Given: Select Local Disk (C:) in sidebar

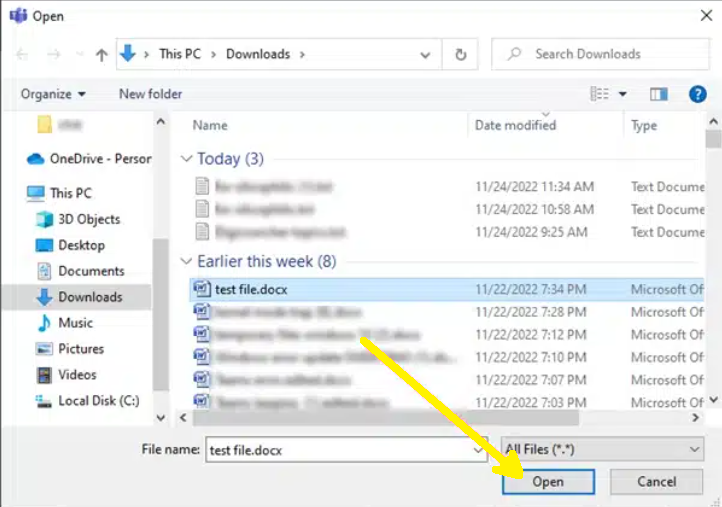Looking at the screenshot, I should (x=98, y=401).
